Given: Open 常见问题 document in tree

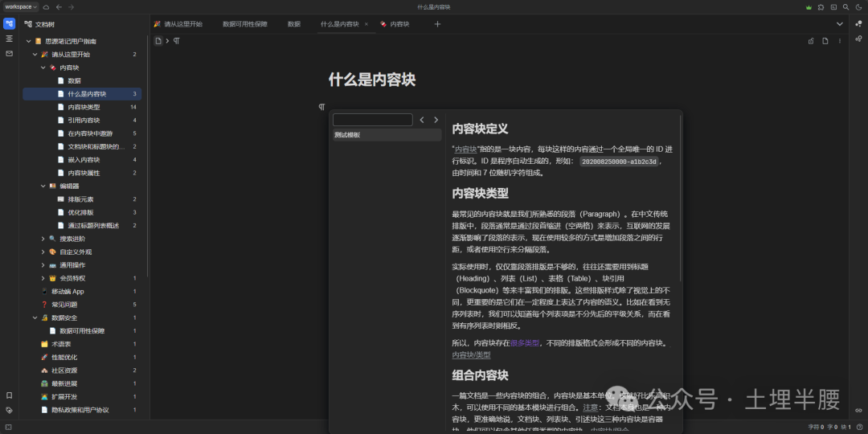Looking at the screenshot, I should pyautogui.click(x=82, y=305).
